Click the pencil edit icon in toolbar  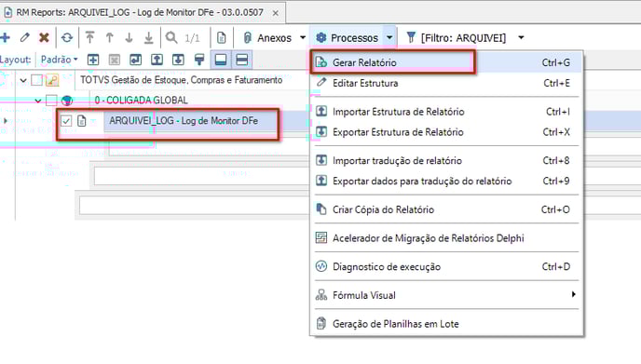(25, 37)
